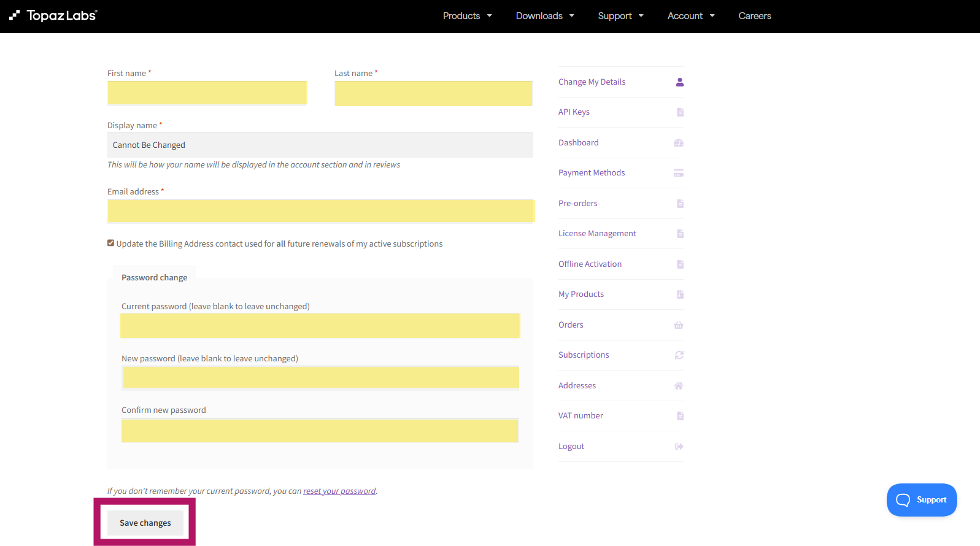
Task: Click the document icon beside Pre-orders
Action: [x=680, y=204]
